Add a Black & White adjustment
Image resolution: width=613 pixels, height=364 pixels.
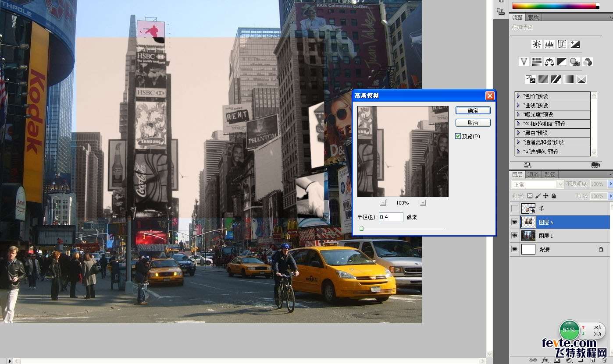[562, 62]
